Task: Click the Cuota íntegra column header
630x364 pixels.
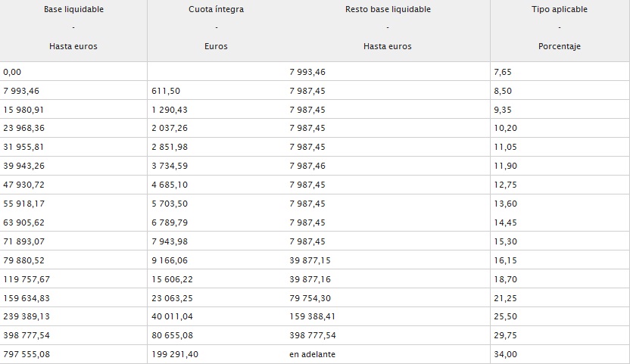Action: 216,30
